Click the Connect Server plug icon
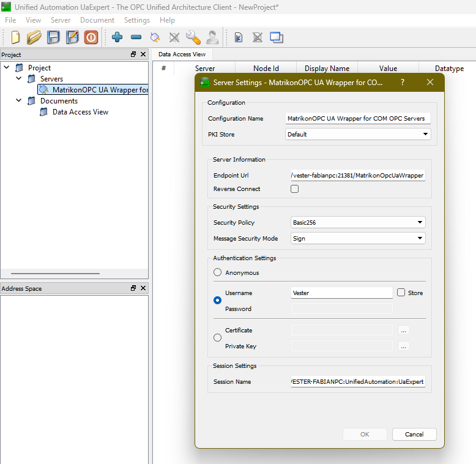 (155, 38)
